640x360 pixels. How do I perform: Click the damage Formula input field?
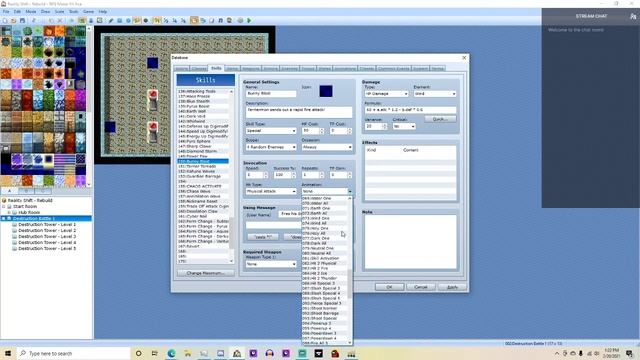[x=410, y=110]
